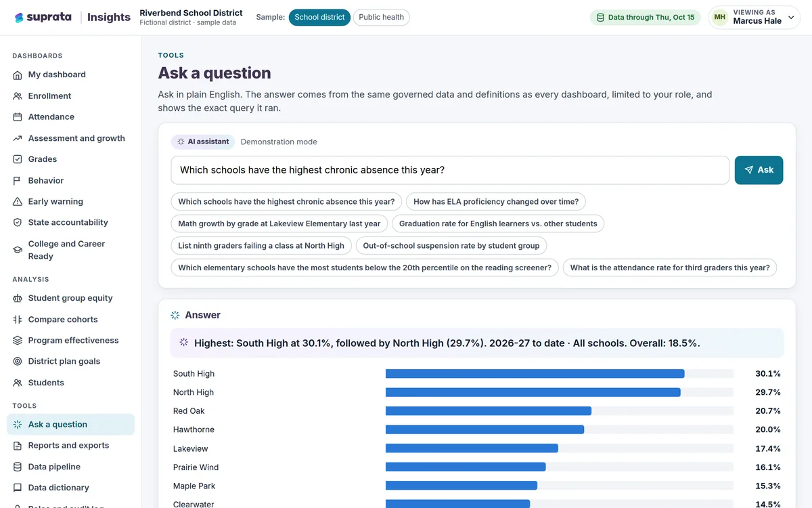
Task: Click the Enrollment people icon
Action: (18, 96)
